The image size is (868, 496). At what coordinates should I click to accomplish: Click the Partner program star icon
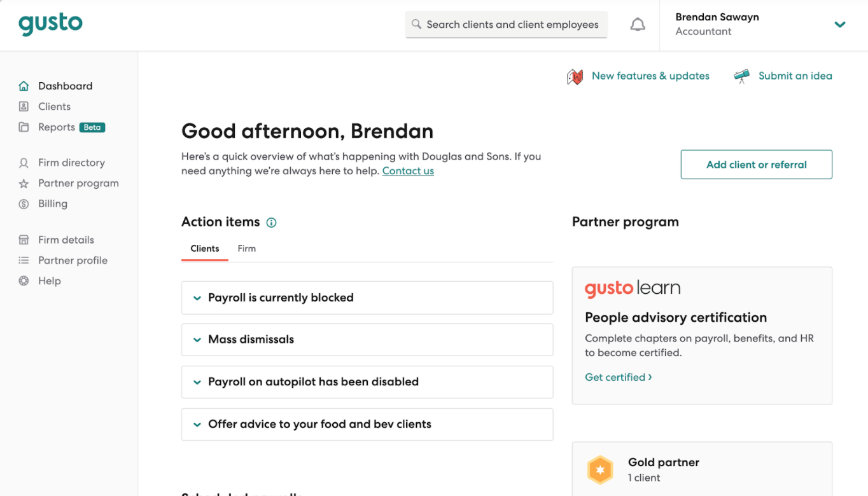[x=24, y=184]
